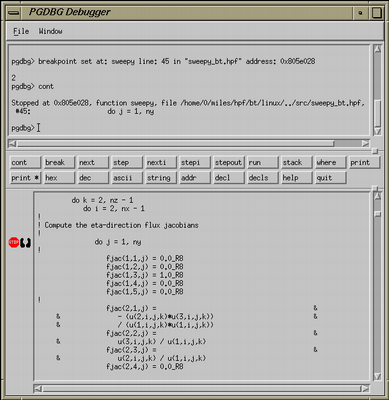Viewport: 389px width, 400px height.
Task: Click source pane scroll left arrow
Action: coord(38,389)
